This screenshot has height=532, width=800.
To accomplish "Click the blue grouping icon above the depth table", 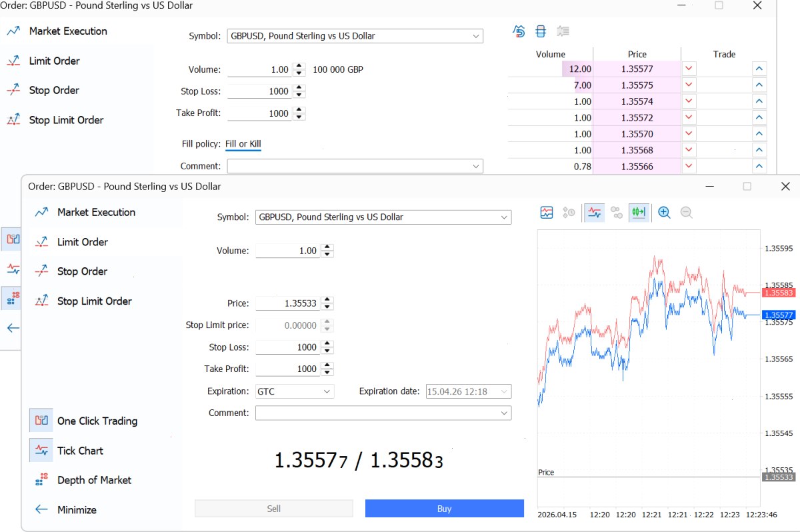I will click(x=541, y=31).
